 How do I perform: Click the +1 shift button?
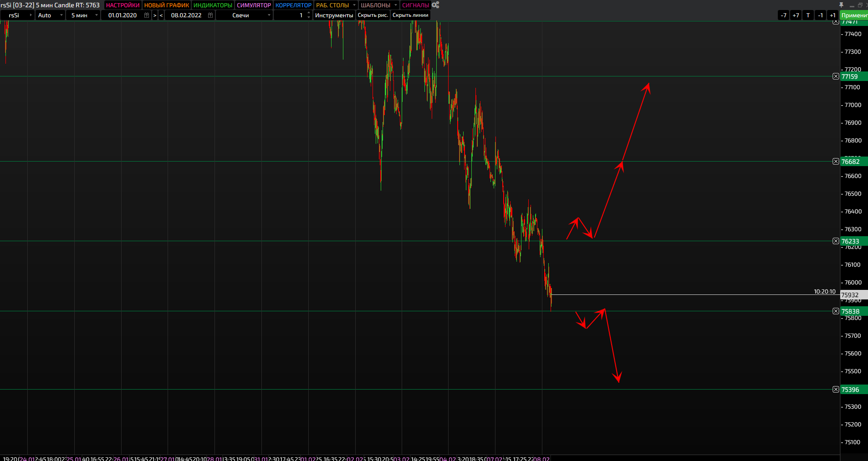click(833, 15)
